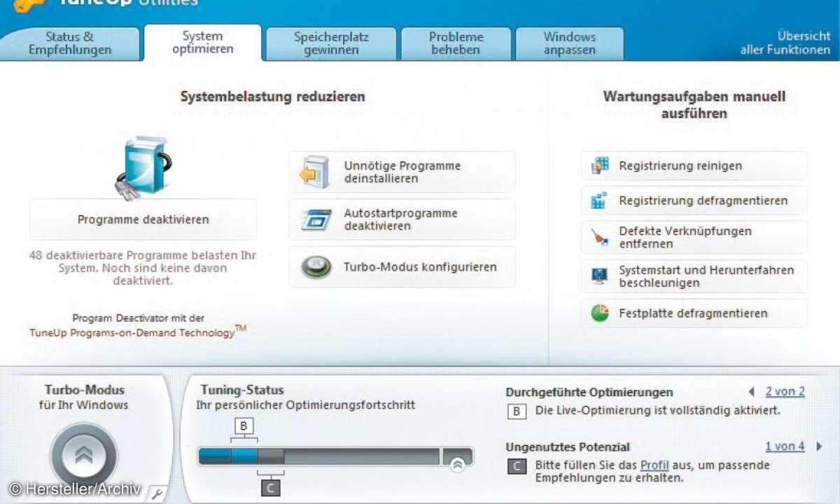Click the B marker above progress bar
The width and height of the screenshot is (840, 504).
[244, 427]
